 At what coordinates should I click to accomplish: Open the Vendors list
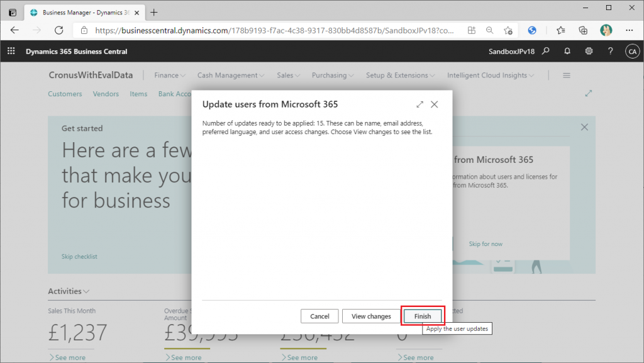click(106, 94)
